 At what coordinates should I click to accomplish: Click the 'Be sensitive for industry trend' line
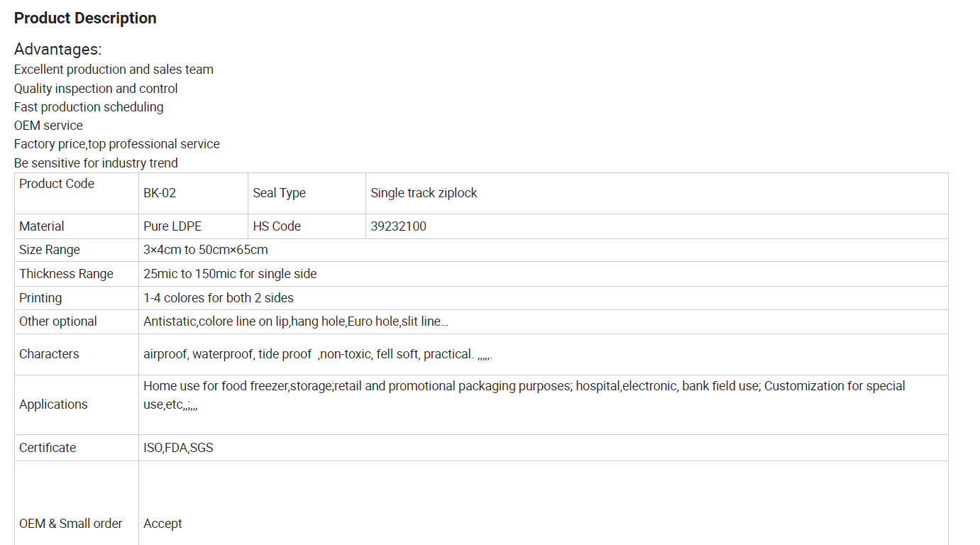[96, 163]
